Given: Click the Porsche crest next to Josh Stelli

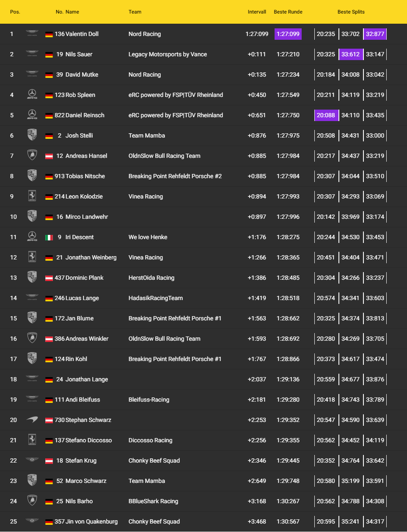Looking at the screenshot, I should [x=32, y=135].
